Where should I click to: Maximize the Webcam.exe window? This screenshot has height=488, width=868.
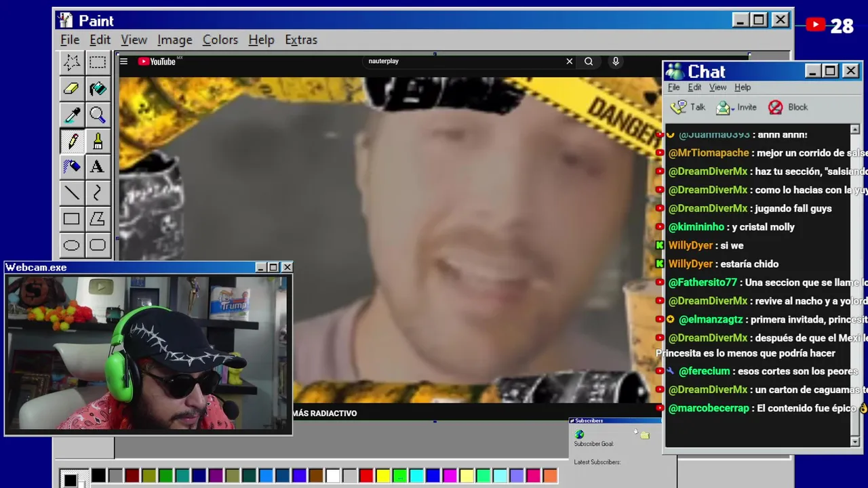273,268
